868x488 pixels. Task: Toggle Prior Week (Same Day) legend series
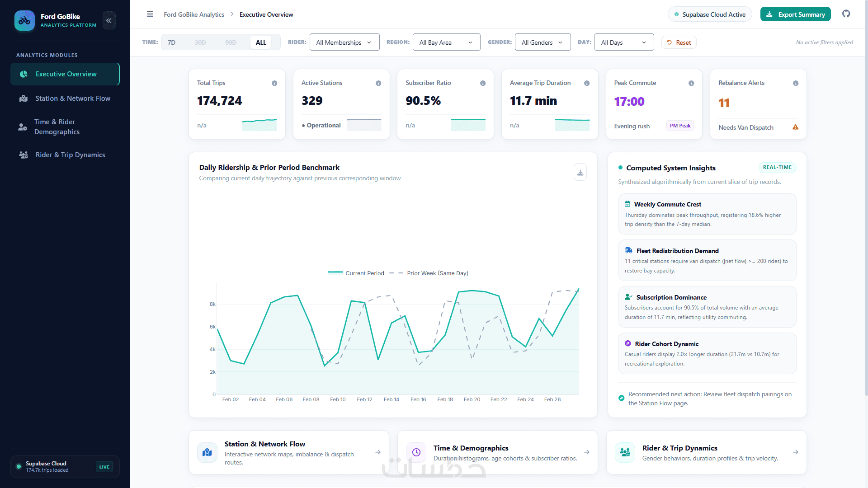(429, 273)
